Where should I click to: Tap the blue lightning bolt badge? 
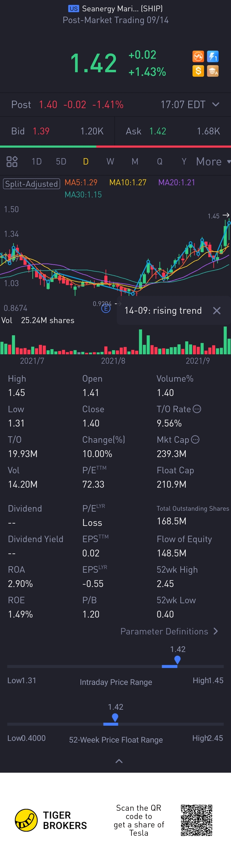pos(213,57)
